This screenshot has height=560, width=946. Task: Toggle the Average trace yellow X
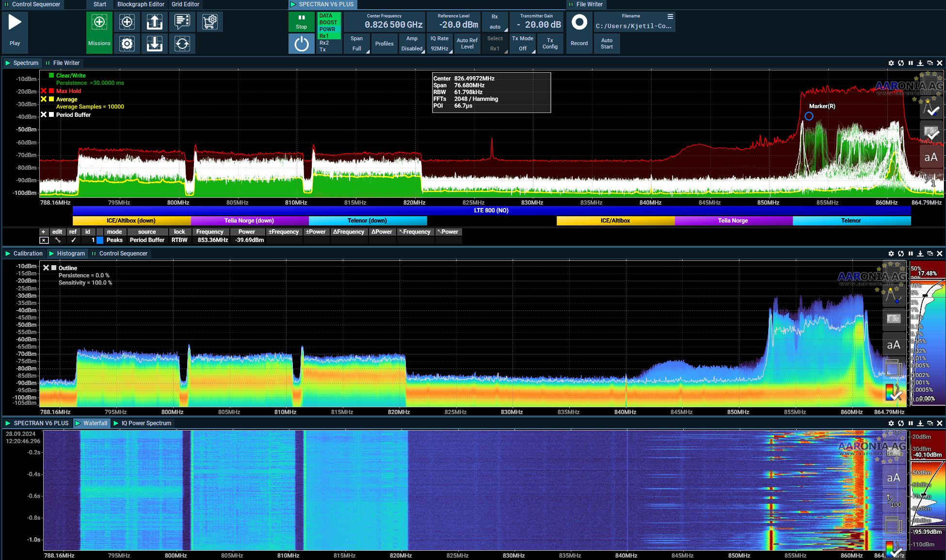pyautogui.click(x=44, y=99)
